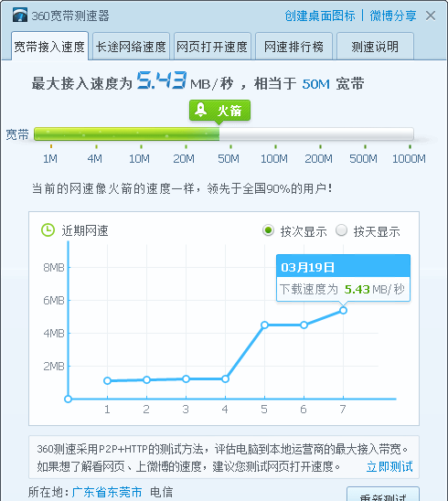Click the green rocket 火箭 badge

click(x=219, y=111)
